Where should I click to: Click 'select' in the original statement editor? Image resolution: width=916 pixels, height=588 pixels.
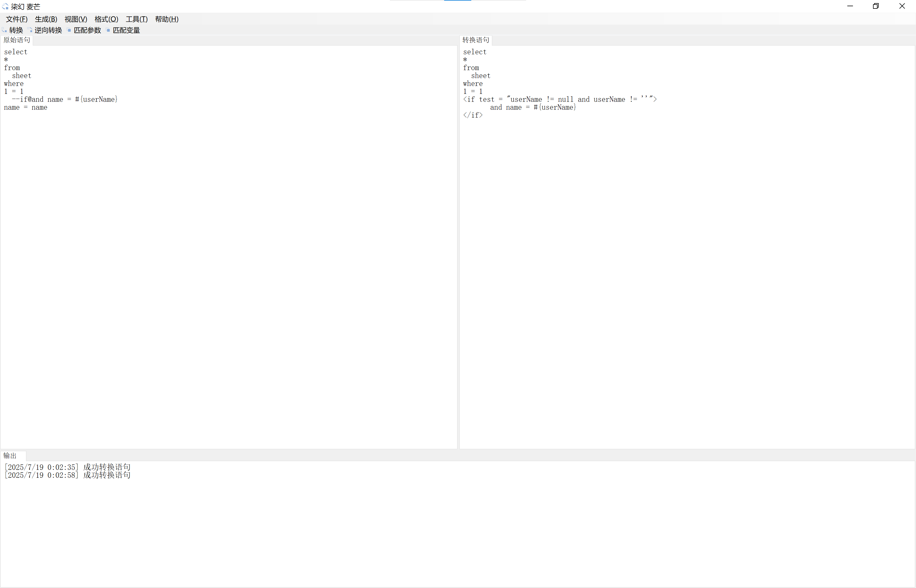[x=16, y=52]
